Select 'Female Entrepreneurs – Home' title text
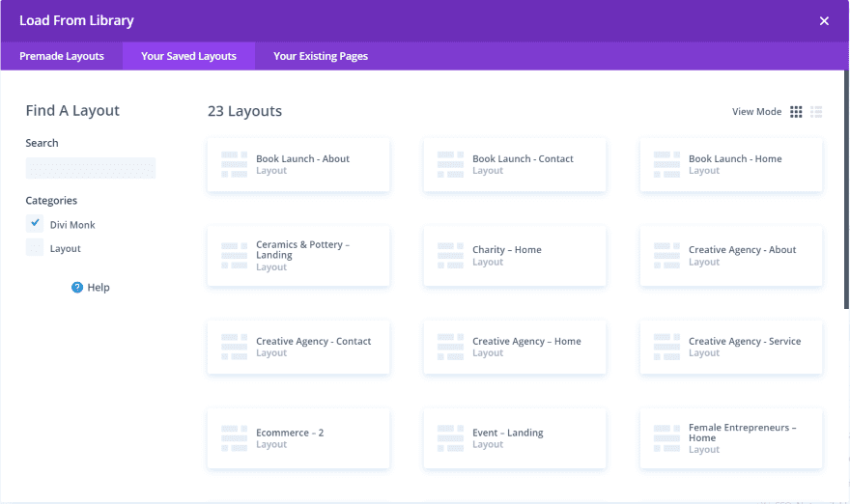 coord(742,433)
